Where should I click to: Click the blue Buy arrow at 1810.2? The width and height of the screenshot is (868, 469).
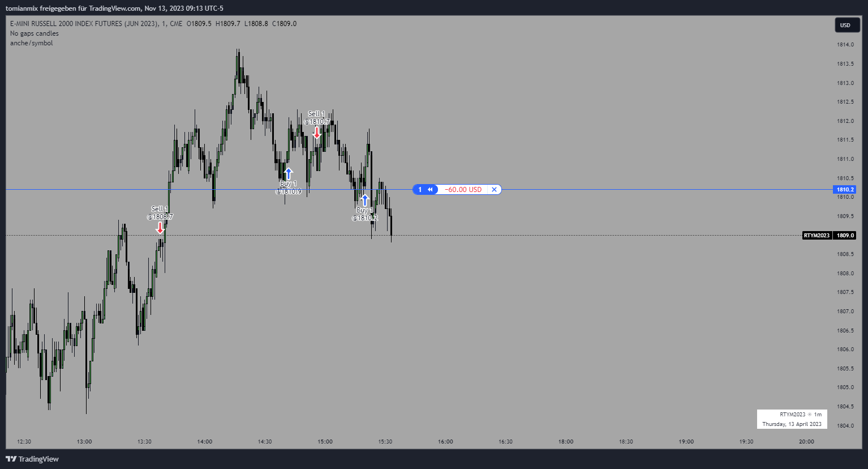click(365, 200)
